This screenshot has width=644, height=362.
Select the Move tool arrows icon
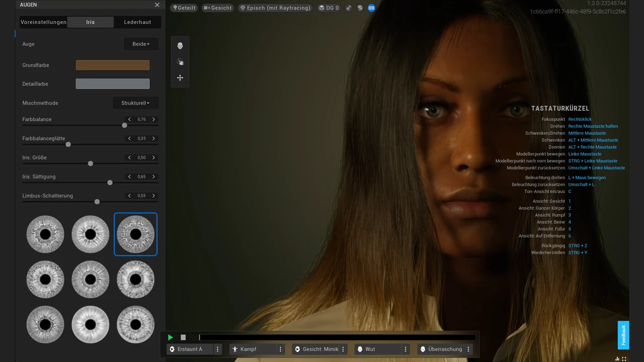click(180, 78)
